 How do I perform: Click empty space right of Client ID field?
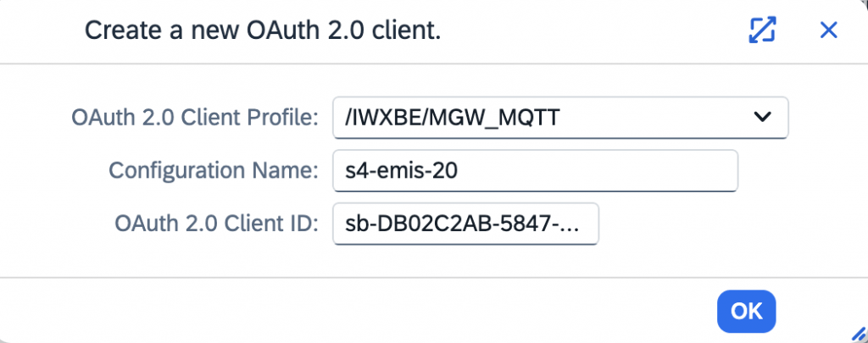720,224
